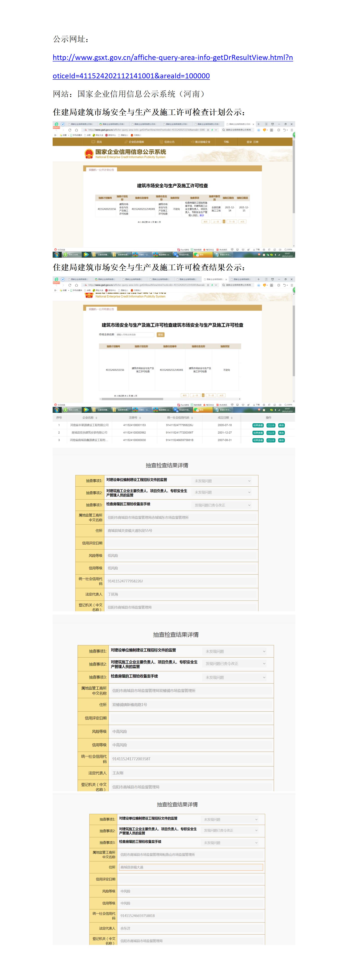Click 末页 in the result-announcement pagination
The image size is (348, 980).
click(x=222, y=395)
